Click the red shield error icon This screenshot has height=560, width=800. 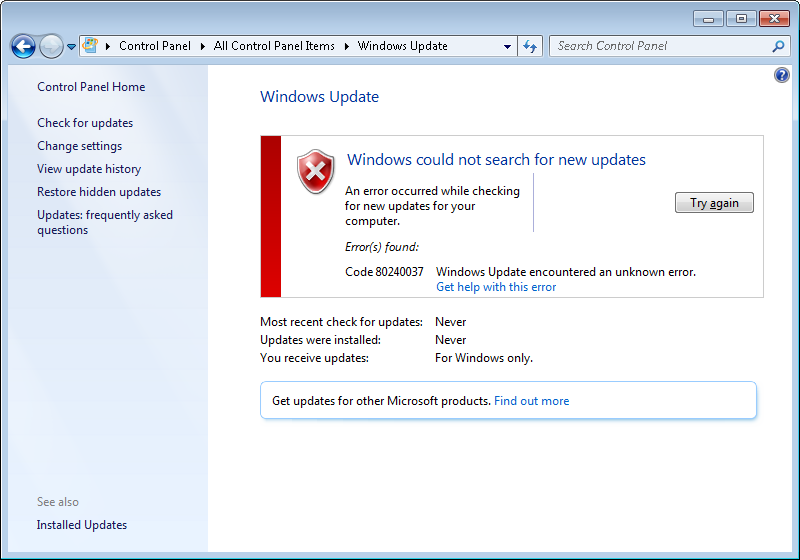(315, 172)
